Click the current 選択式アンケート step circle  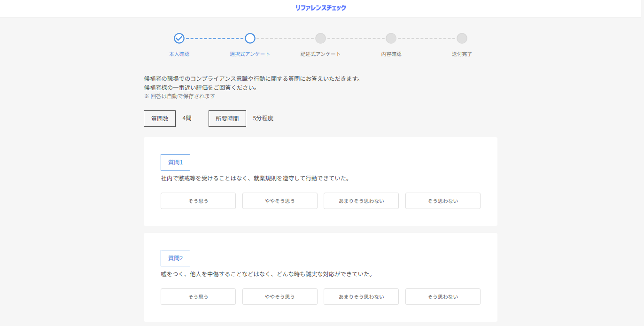coord(250,39)
